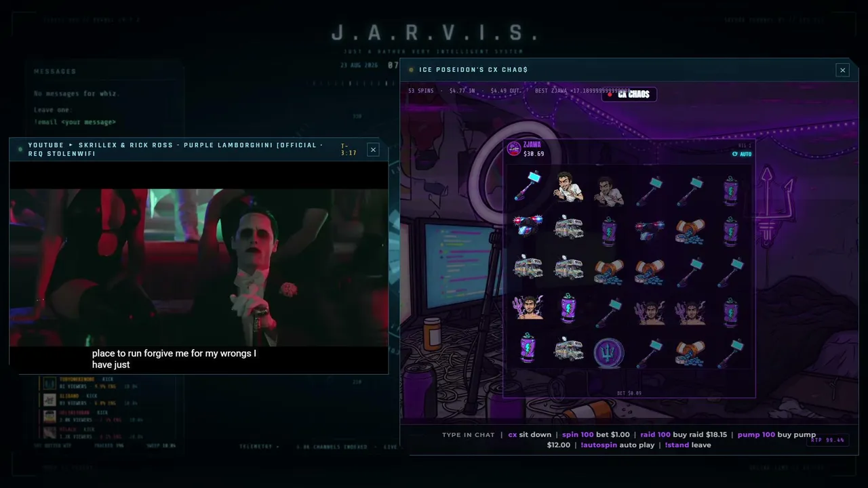Click the 'TYPE IN CHAT' label
This screenshot has width=868, height=488.
[469, 435]
